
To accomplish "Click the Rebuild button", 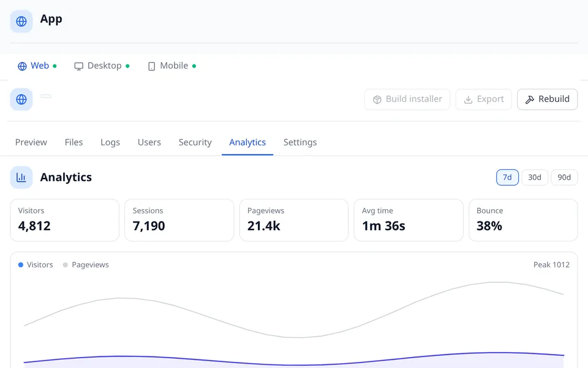I will (x=548, y=99).
